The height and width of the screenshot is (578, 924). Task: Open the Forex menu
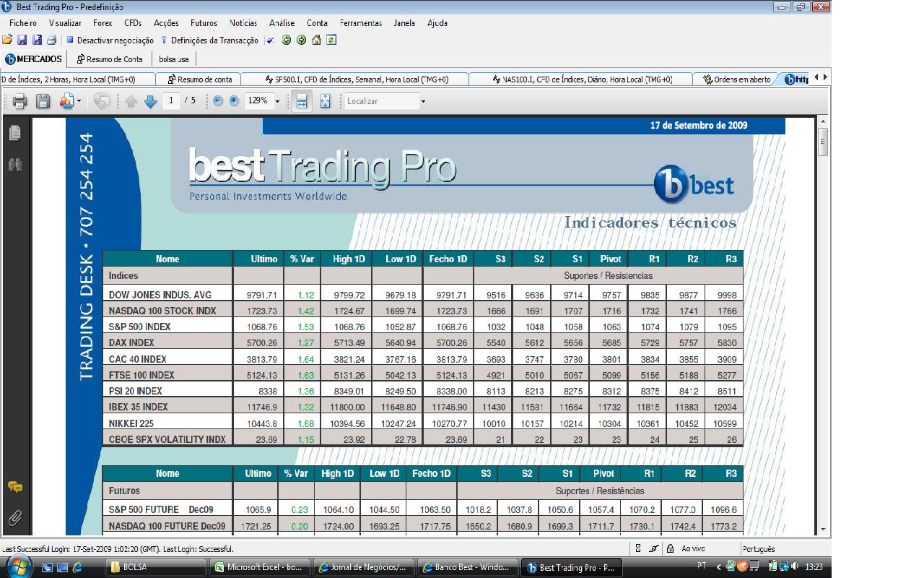pyautogui.click(x=103, y=23)
